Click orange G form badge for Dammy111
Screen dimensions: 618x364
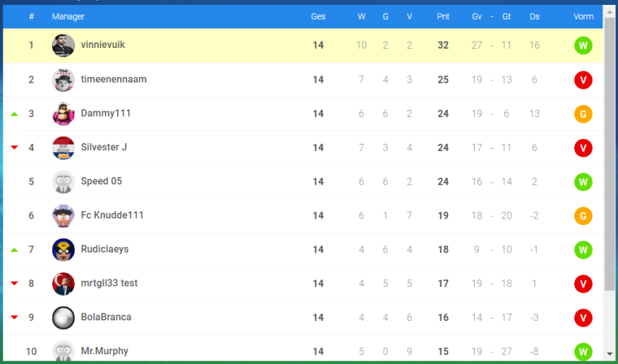pyautogui.click(x=583, y=115)
